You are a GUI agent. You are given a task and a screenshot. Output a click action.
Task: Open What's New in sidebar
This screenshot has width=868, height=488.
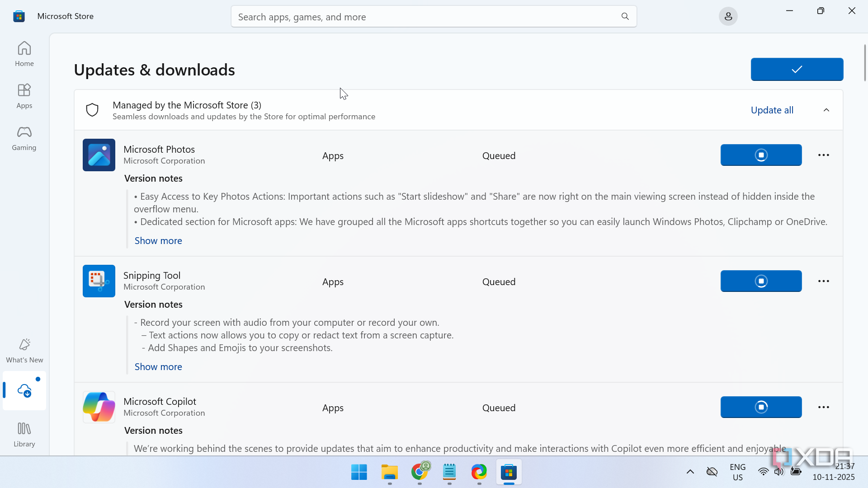point(24,350)
